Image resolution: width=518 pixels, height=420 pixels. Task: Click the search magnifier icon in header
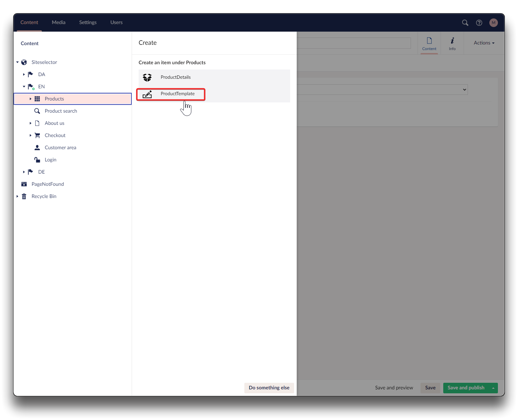[x=465, y=23]
